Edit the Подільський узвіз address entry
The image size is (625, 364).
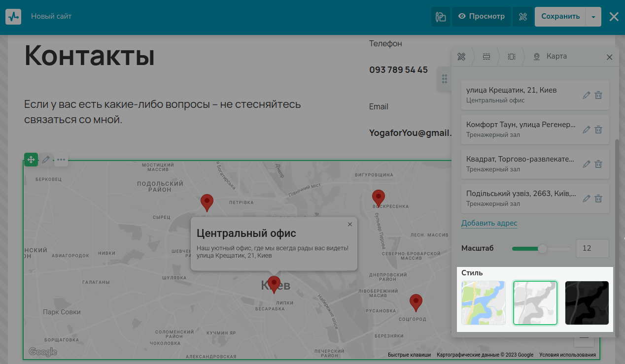(586, 199)
